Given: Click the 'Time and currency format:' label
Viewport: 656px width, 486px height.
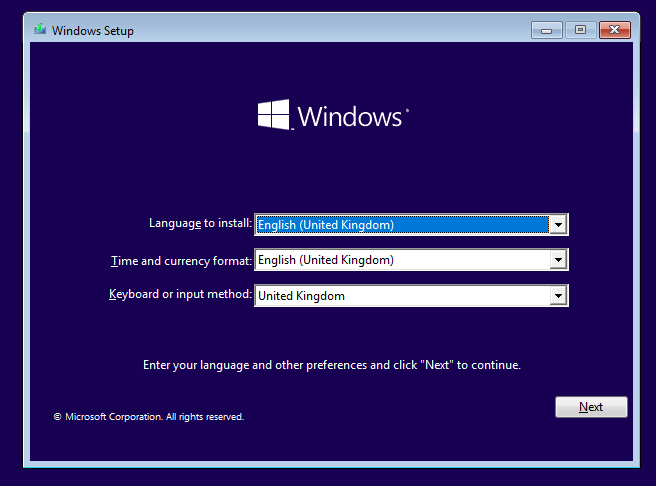Looking at the screenshot, I should [181, 261].
